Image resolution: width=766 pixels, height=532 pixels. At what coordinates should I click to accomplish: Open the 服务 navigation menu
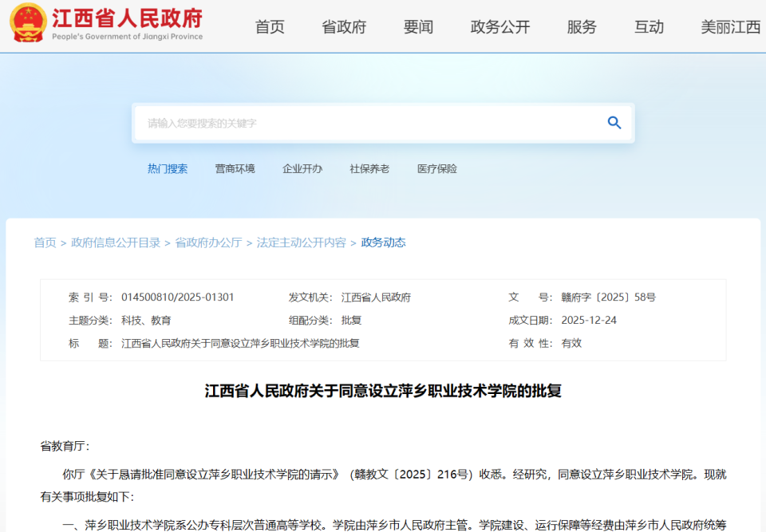(581, 26)
